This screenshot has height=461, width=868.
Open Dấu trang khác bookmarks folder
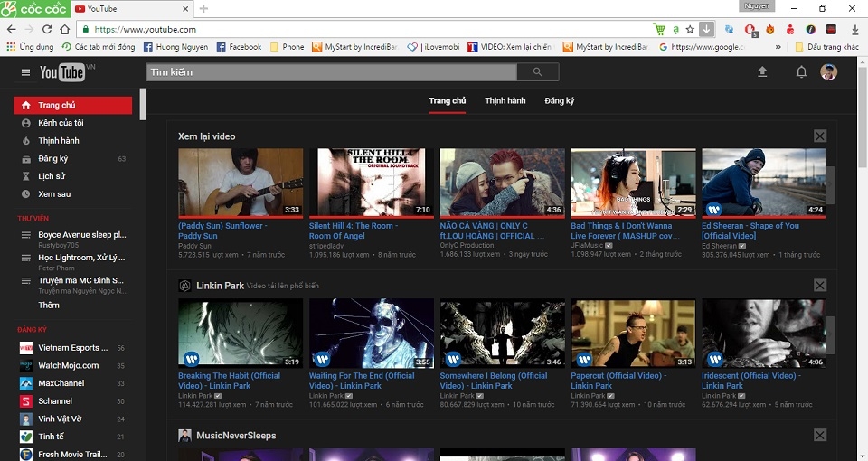[x=827, y=47]
